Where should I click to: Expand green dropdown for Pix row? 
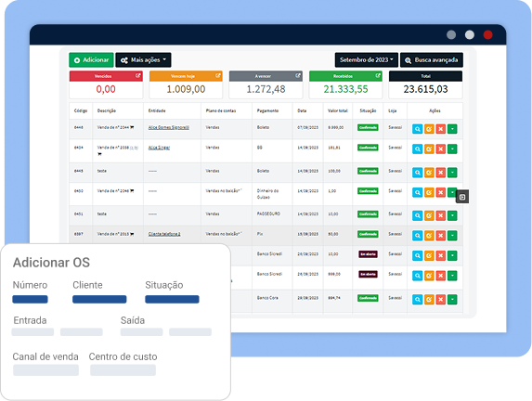click(452, 236)
